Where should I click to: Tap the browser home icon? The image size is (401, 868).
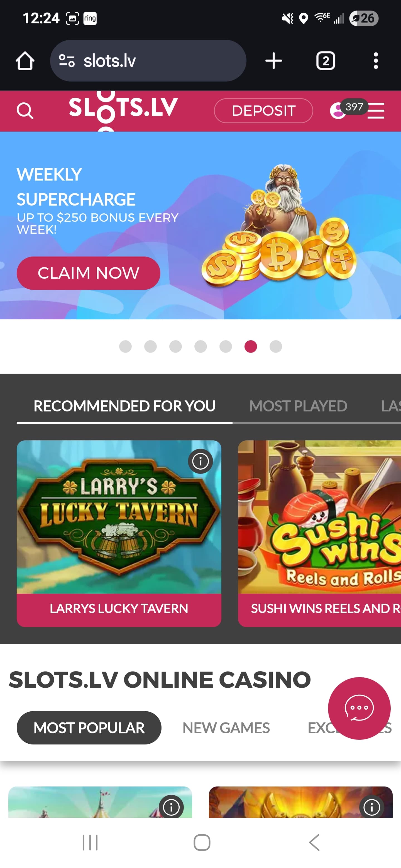[25, 61]
